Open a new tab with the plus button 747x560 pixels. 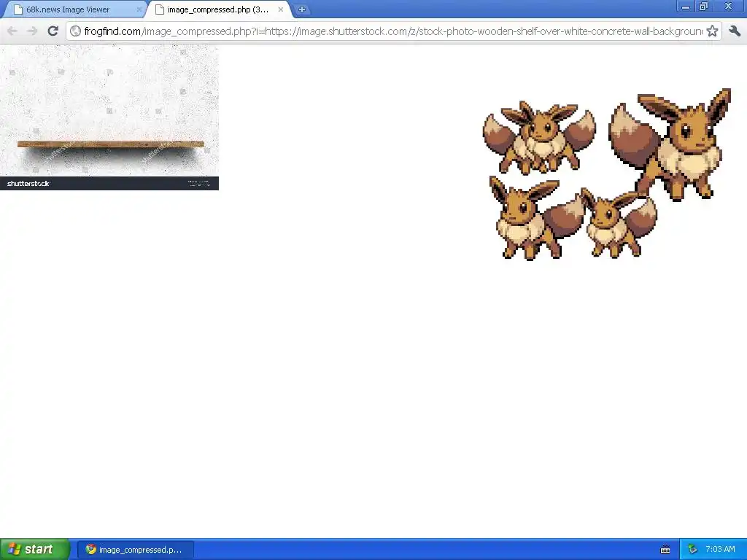pos(301,9)
